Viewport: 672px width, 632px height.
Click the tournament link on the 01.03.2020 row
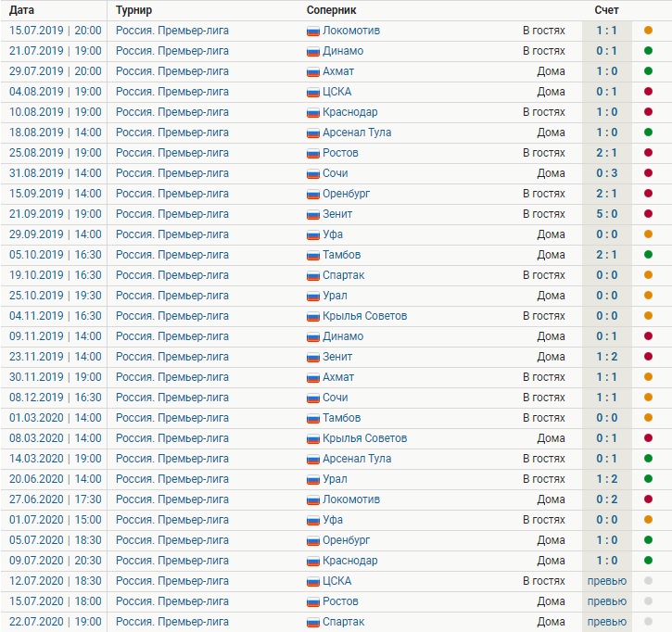click(x=172, y=418)
